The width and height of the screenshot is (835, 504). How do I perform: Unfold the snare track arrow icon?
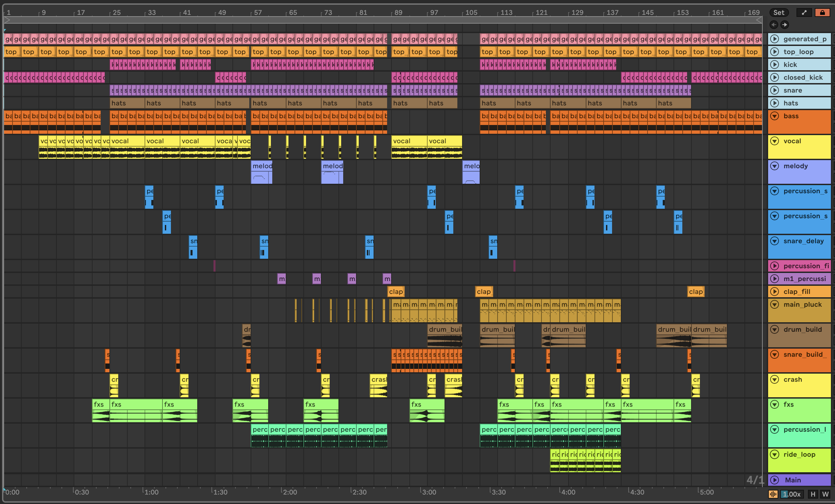[x=774, y=90]
